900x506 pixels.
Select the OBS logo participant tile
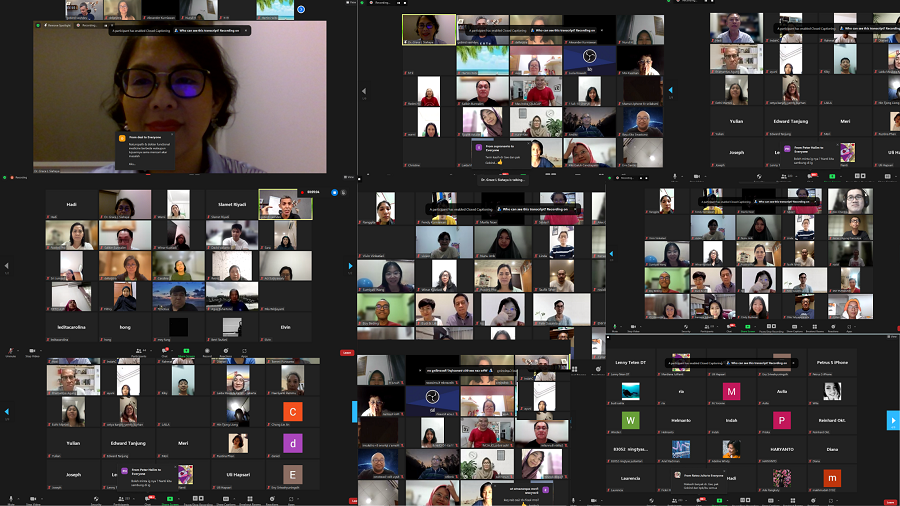coord(589,59)
